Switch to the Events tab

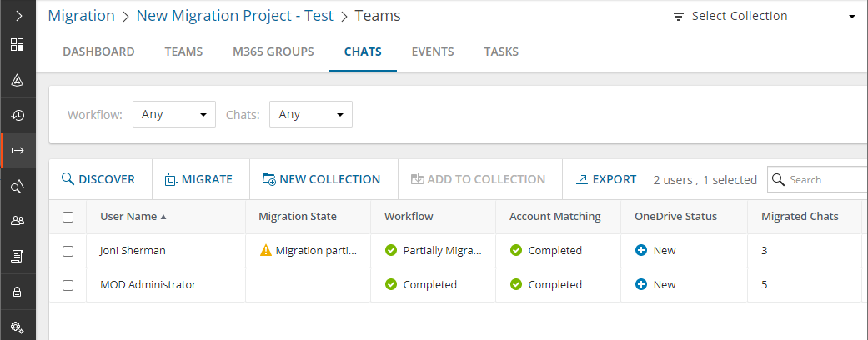point(433,52)
